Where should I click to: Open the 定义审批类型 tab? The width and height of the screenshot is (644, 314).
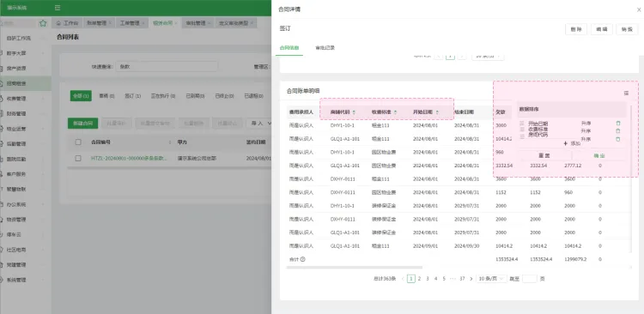[x=236, y=23]
